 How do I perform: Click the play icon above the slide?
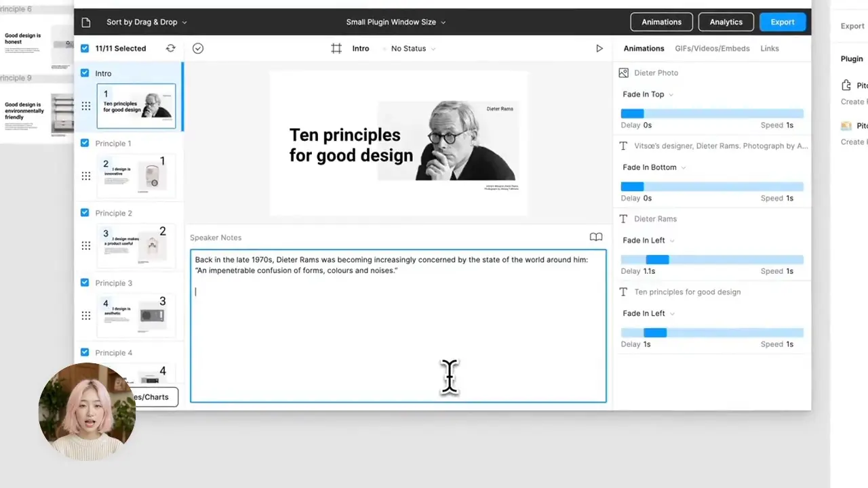coord(599,48)
